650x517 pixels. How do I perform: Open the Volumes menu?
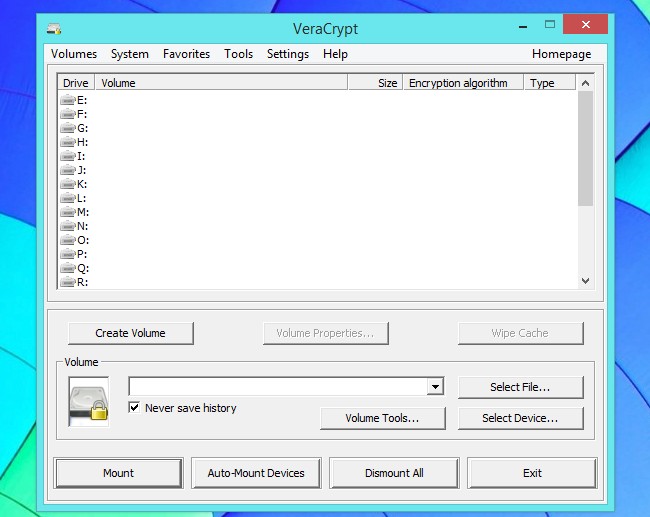tap(74, 54)
